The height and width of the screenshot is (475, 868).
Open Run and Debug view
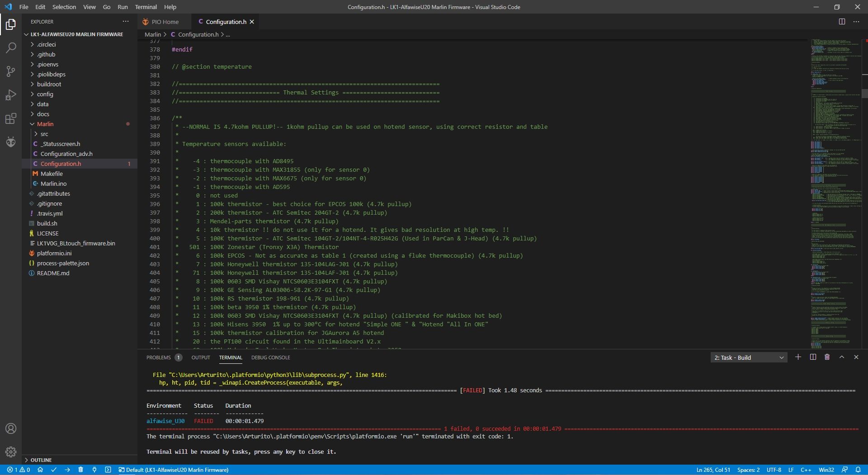(11, 95)
